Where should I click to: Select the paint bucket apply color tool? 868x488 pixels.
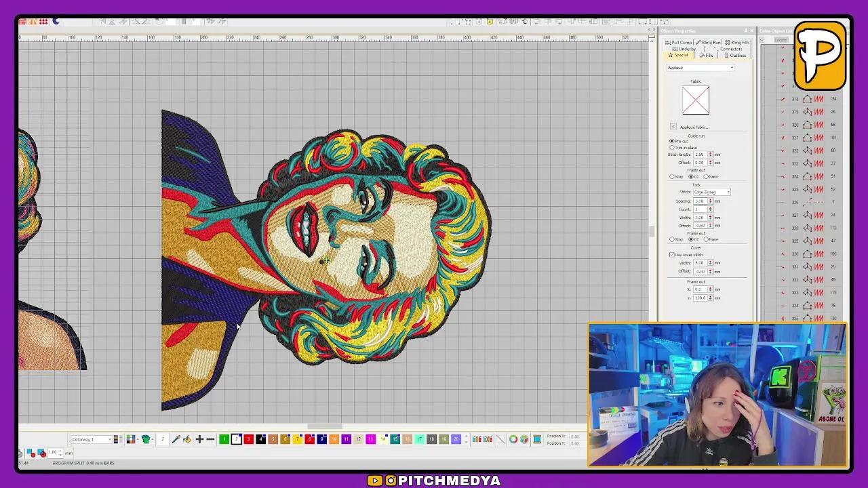pyautogui.click(x=187, y=439)
